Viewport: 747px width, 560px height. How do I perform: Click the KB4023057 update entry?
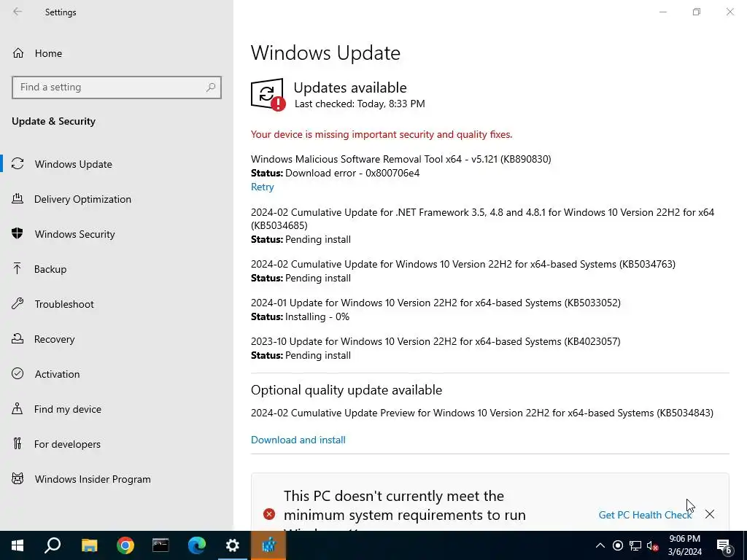click(x=436, y=341)
